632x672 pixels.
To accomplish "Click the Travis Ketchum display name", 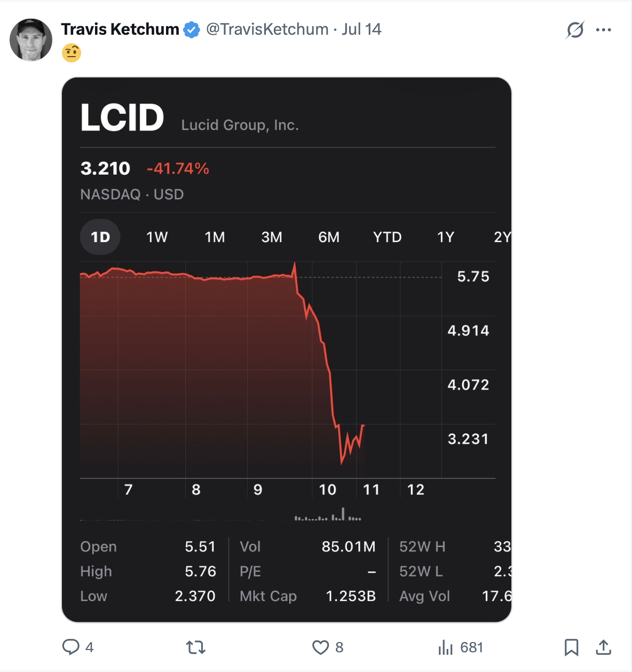I will point(120,29).
